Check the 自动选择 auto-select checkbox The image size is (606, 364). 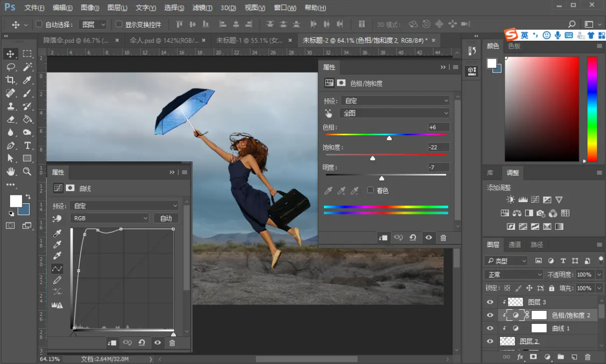[x=39, y=25]
